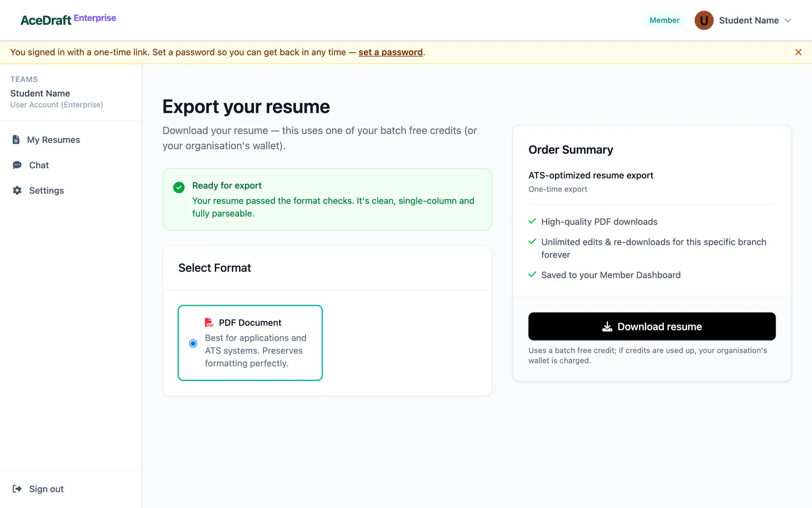This screenshot has height=508, width=812.
Task: Click the Download resume button
Action: pyautogui.click(x=652, y=326)
